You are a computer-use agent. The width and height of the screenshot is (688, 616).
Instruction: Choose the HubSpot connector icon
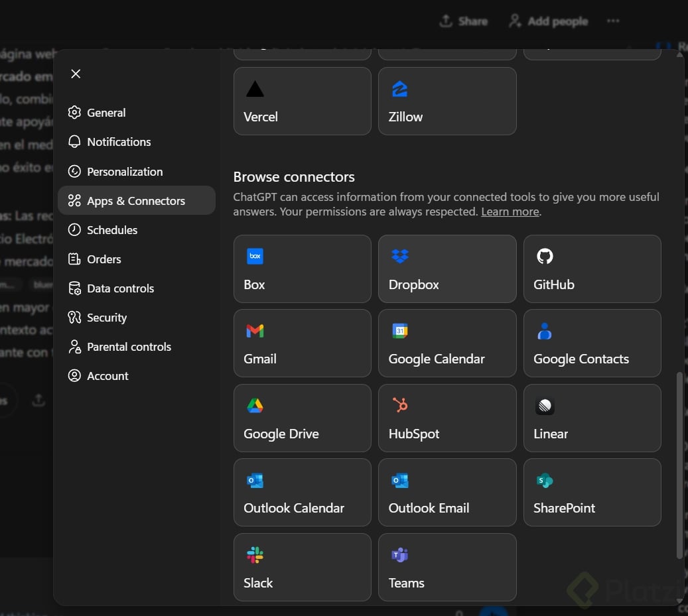coord(400,405)
